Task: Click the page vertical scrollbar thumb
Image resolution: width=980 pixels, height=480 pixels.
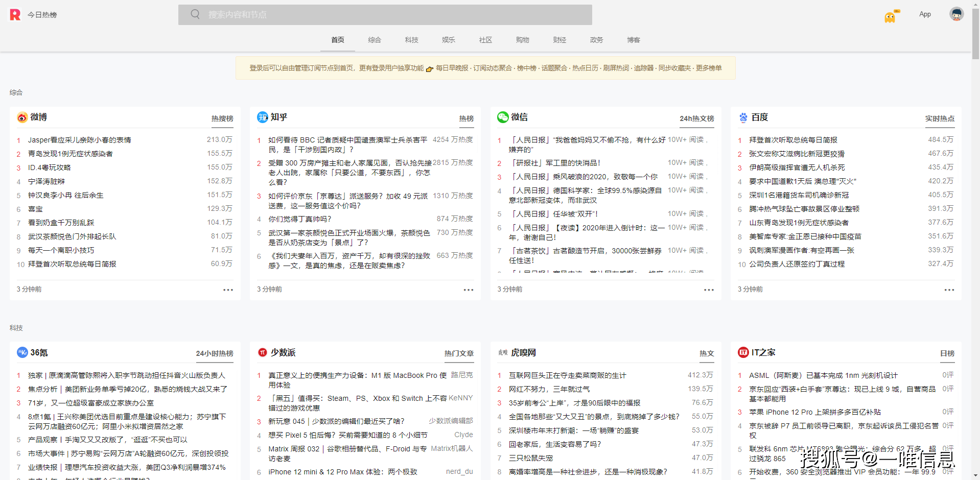Action: click(975, 34)
